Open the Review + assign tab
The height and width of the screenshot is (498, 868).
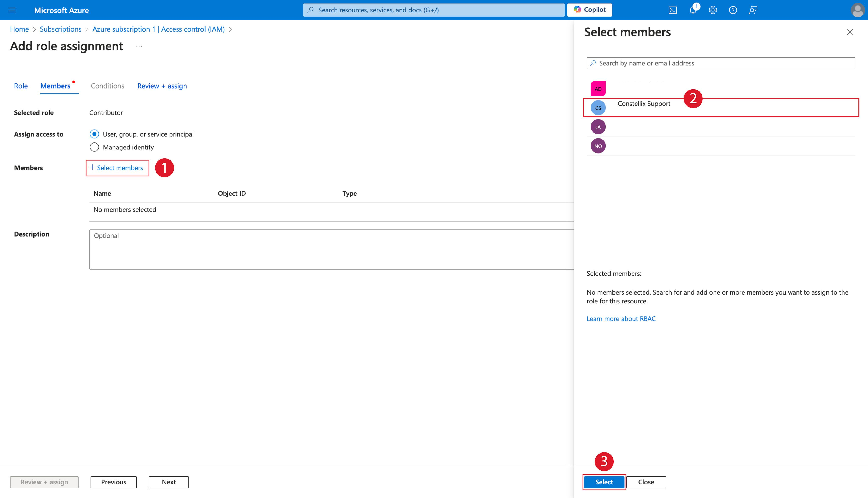tap(162, 86)
